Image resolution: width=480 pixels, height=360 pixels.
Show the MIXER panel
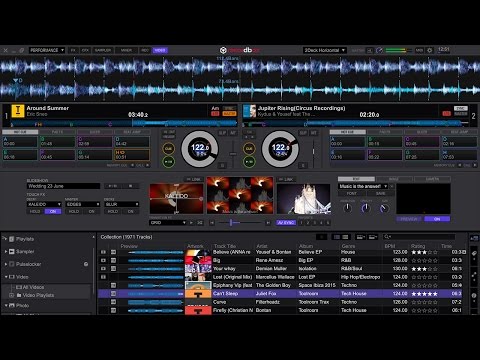pos(126,50)
